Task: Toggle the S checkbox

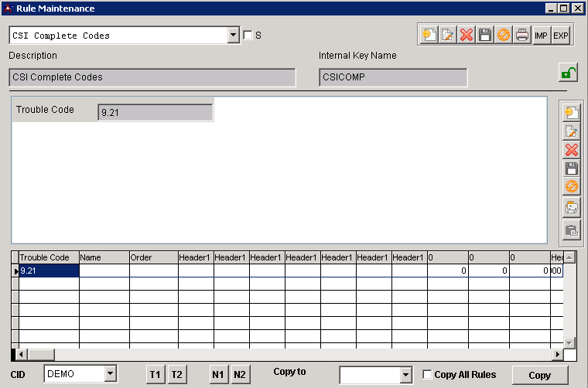Action: click(x=248, y=36)
